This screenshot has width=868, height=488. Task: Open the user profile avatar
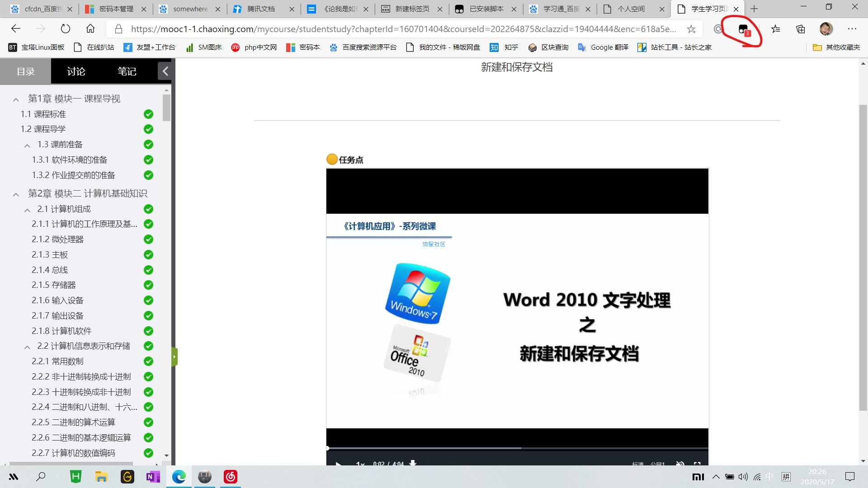pyautogui.click(x=826, y=29)
